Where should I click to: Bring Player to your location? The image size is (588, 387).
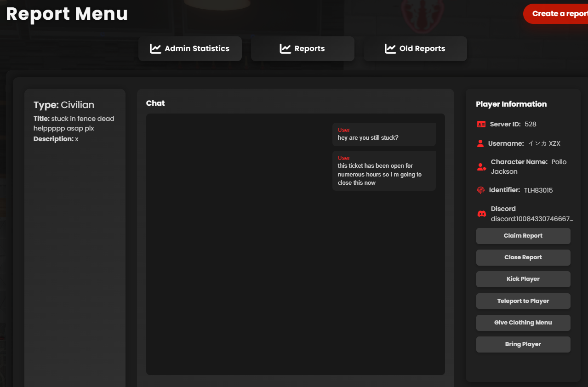pyautogui.click(x=523, y=344)
